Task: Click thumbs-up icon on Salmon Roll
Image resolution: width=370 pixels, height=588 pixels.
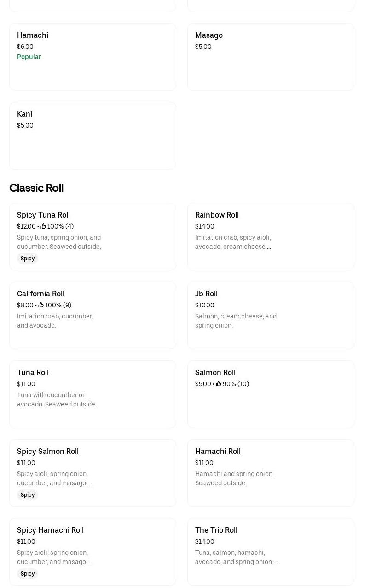Action: (x=219, y=384)
